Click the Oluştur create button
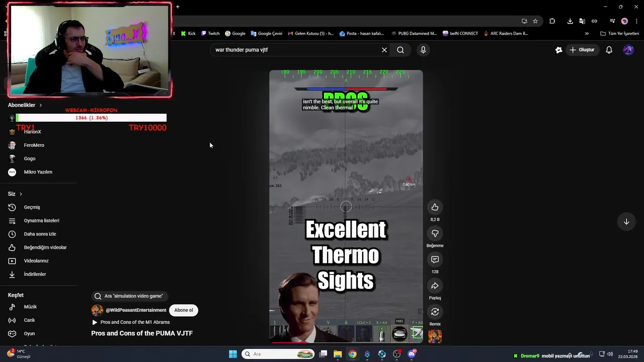 (x=582, y=50)
